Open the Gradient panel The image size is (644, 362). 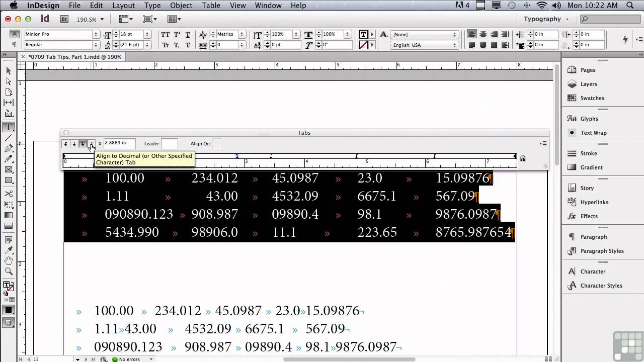[x=591, y=167]
